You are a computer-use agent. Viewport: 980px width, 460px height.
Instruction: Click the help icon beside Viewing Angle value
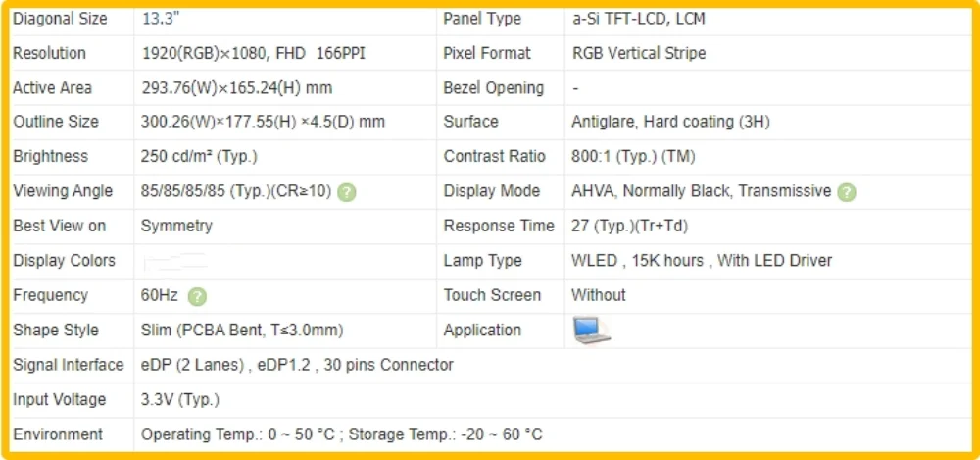point(347,192)
